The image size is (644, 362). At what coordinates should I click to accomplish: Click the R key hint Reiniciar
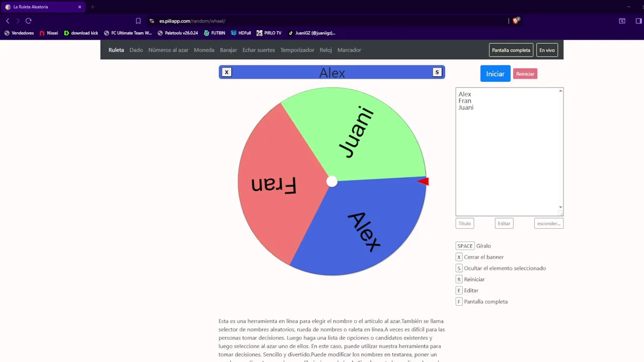pyautogui.click(x=459, y=279)
